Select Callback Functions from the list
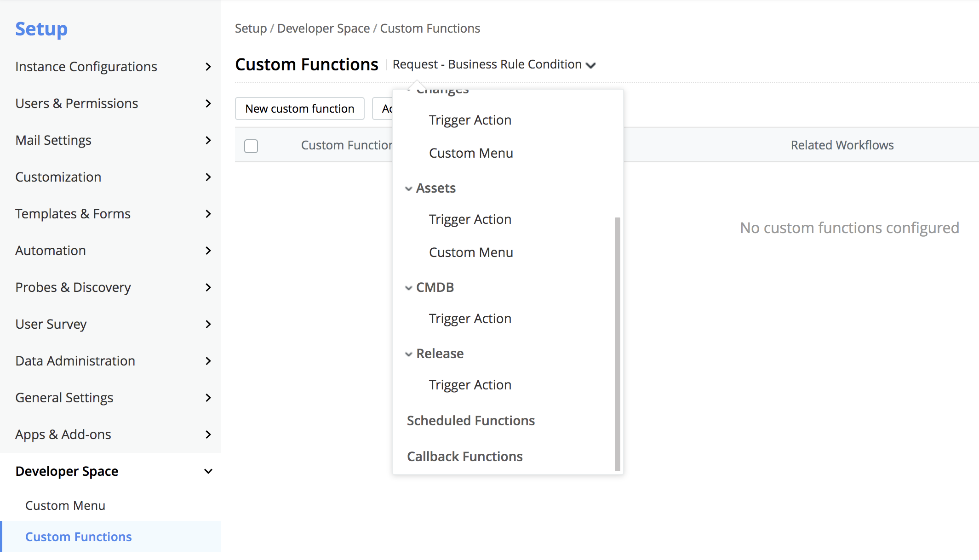Screen dimensions: 979x560 coord(464,457)
